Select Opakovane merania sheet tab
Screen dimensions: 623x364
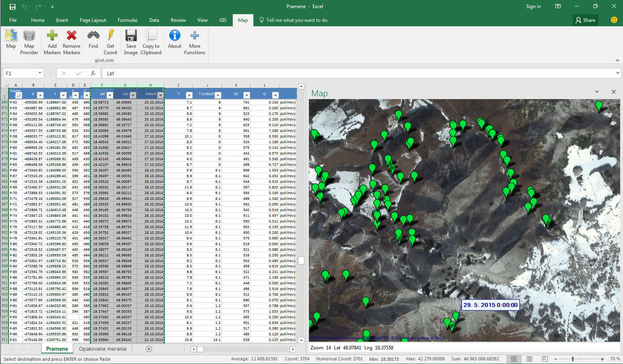click(x=102, y=349)
